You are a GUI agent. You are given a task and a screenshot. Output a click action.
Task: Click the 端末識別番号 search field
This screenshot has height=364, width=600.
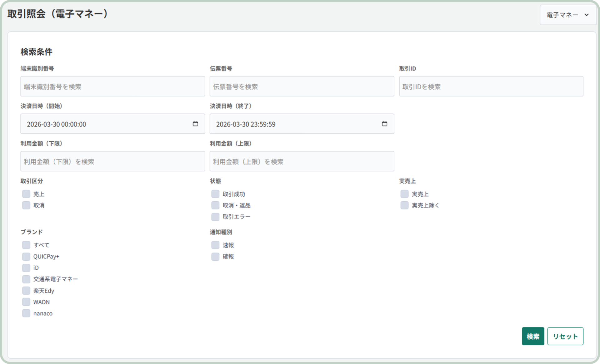112,86
